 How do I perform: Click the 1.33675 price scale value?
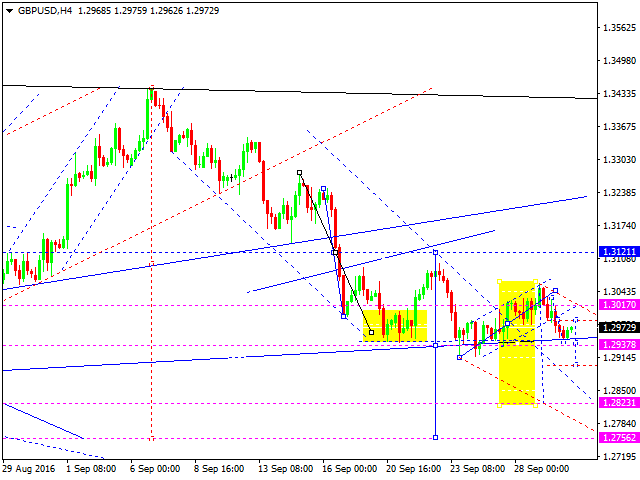click(x=620, y=127)
